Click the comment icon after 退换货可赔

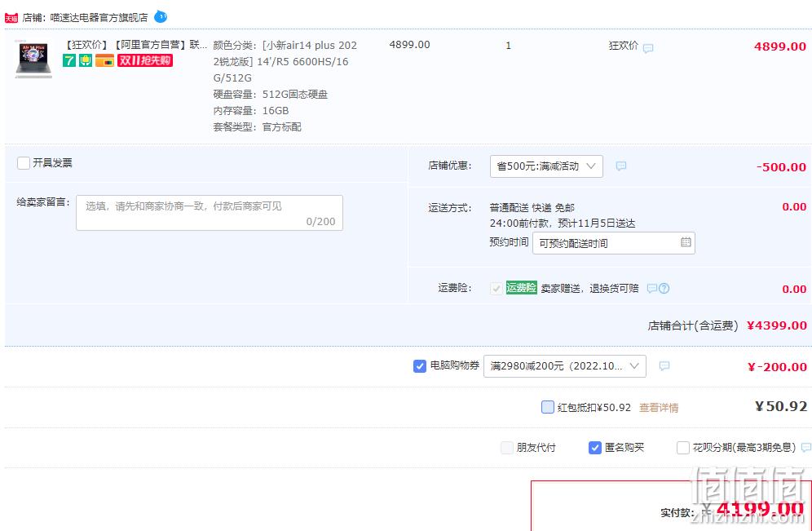(x=652, y=289)
